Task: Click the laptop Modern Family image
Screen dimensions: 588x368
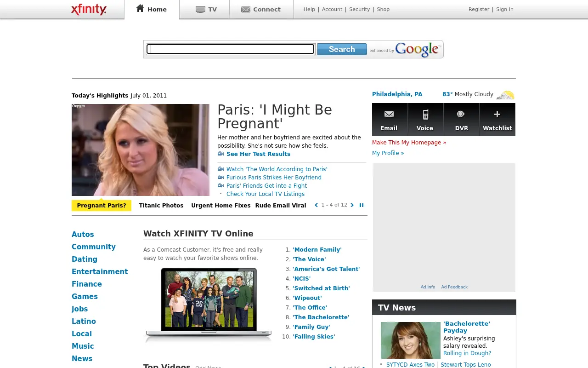Action: (209, 305)
